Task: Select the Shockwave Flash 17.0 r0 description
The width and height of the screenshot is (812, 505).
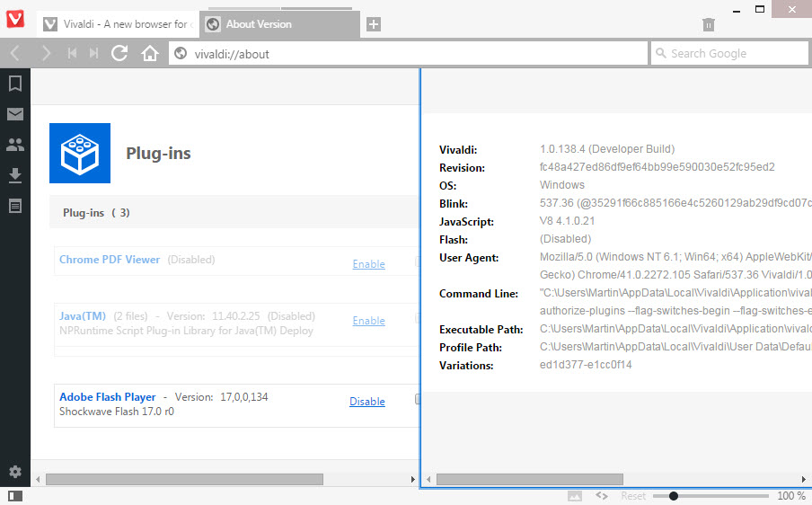Action: click(x=117, y=412)
